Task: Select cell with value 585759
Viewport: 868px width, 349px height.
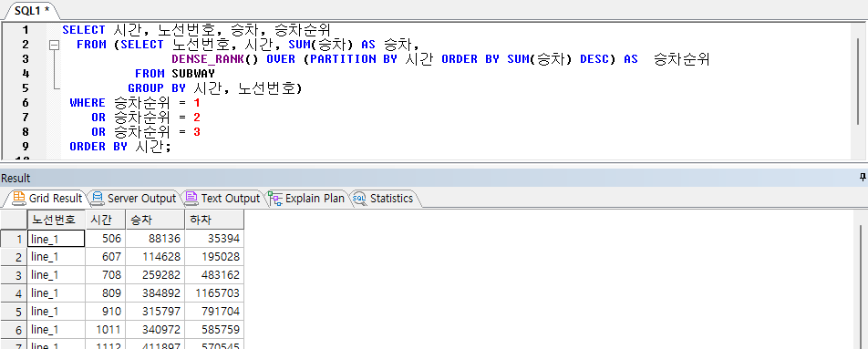Action: point(214,330)
